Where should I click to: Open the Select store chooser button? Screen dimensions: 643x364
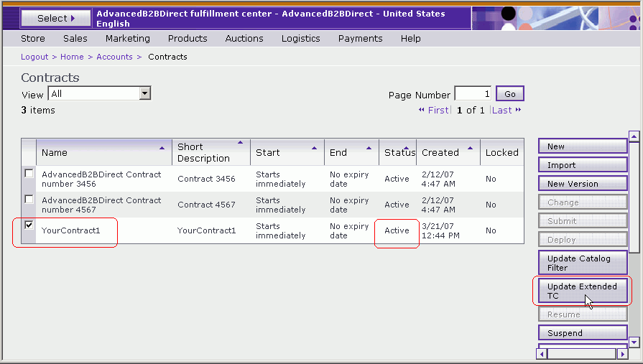click(56, 18)
